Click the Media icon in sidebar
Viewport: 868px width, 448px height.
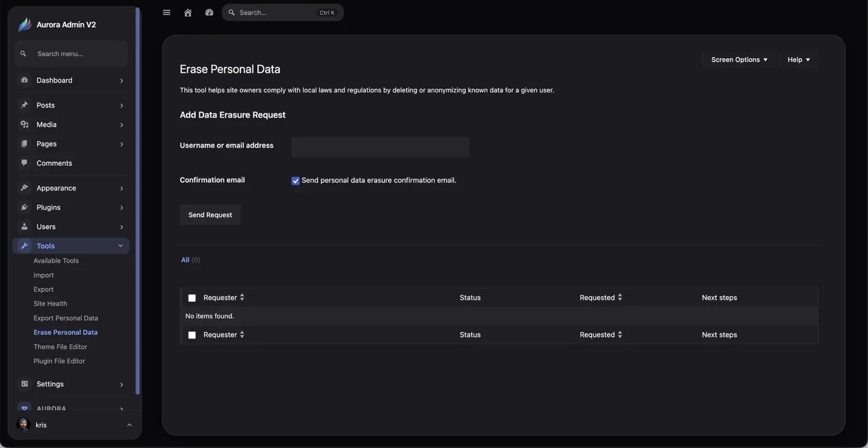click(x=25, y=124)
